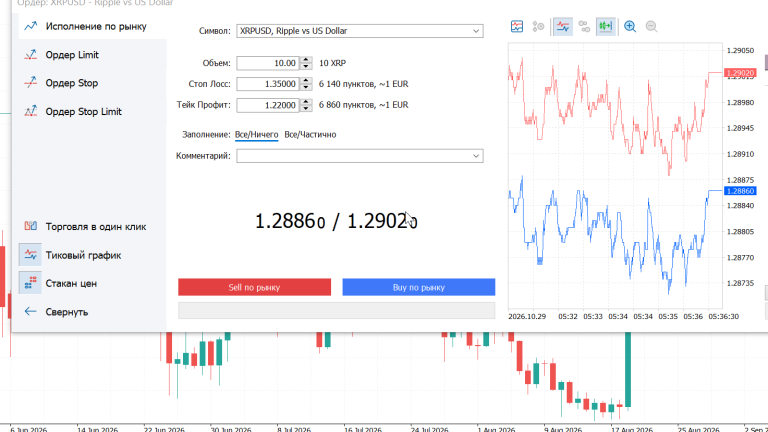
Task: Increase Объем with up arrow
Action: [x=306, y=60]
